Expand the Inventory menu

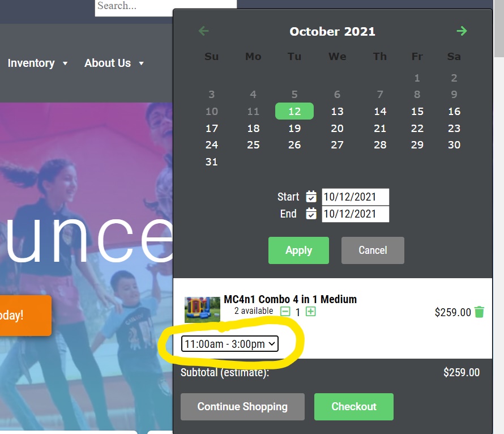point(37,63)
